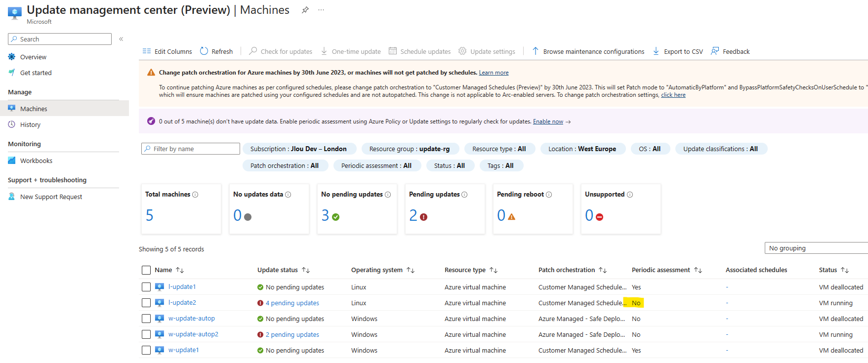Image resolution: width=868 pixels, height=363 pixels.
Task: Click info icon next to Pending updates tile
Action: pyautogui.click(x=464, y=195)
